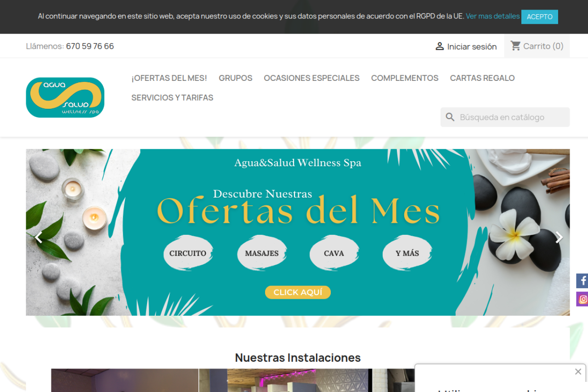
Task: Click the Facebook icon on right edge
Action: coord(582,281)
